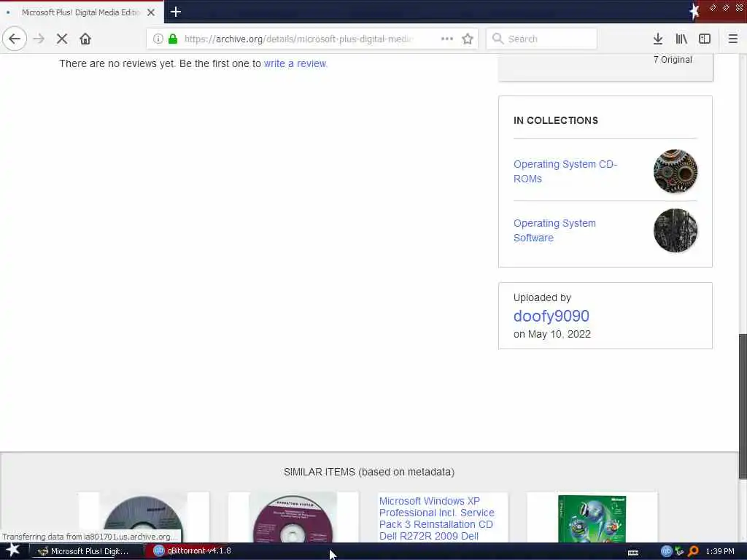Click the Operating System Software thumbnail
747x560 pixels.
(x=676, y=230)
